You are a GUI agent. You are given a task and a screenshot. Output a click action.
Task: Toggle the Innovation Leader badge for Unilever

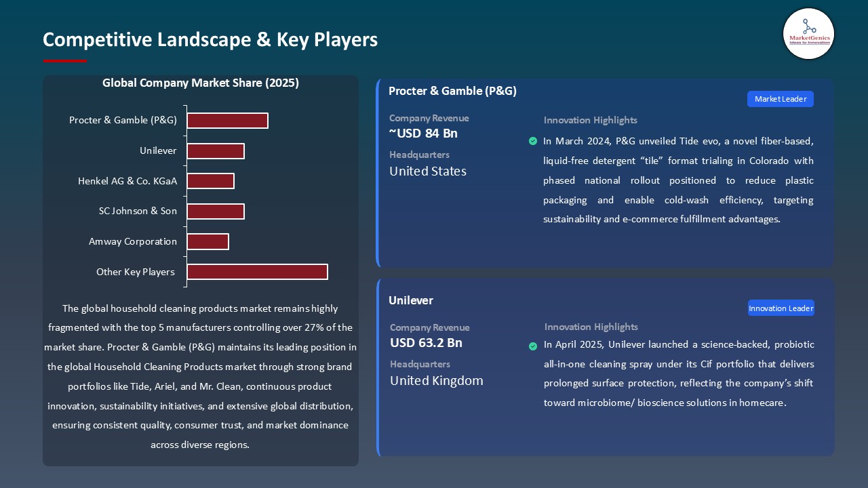click(781, 308)
